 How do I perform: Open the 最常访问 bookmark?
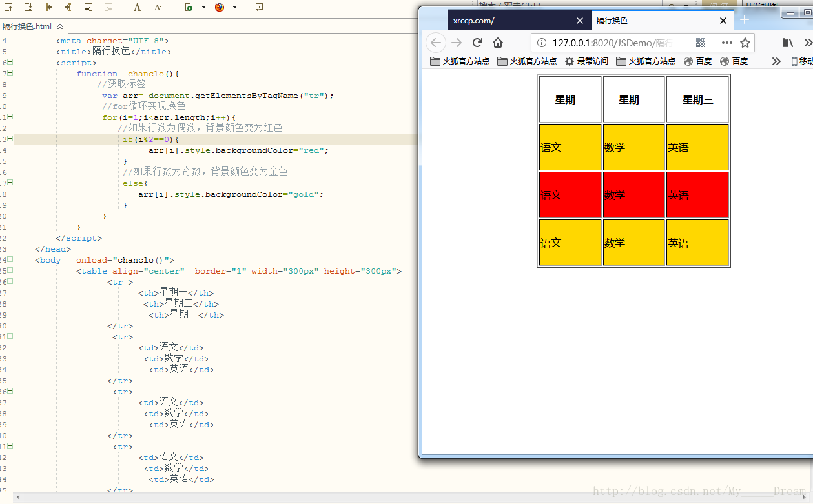pos(586,61)
